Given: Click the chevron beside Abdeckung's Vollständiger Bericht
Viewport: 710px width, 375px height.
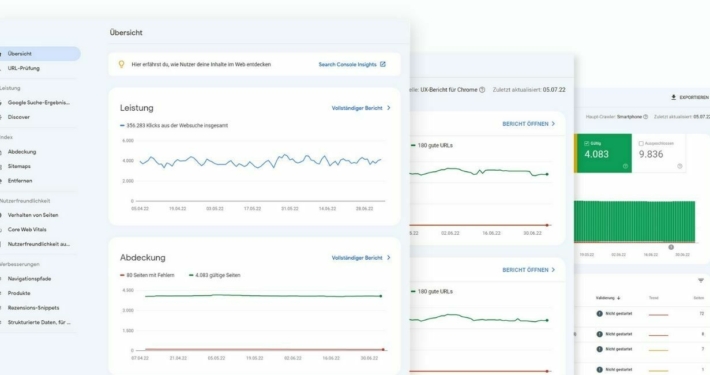Looking at the screenshot, I should pos(389,258).
